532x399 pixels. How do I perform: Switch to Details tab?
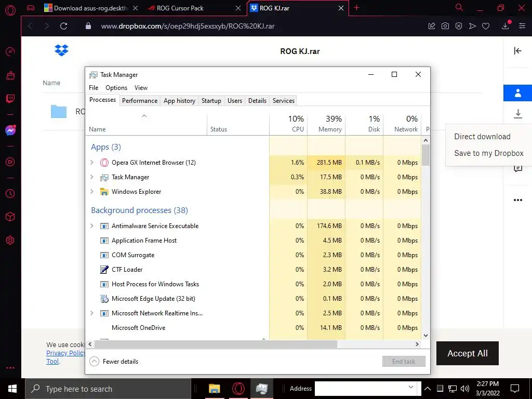[x=257, y=101]
